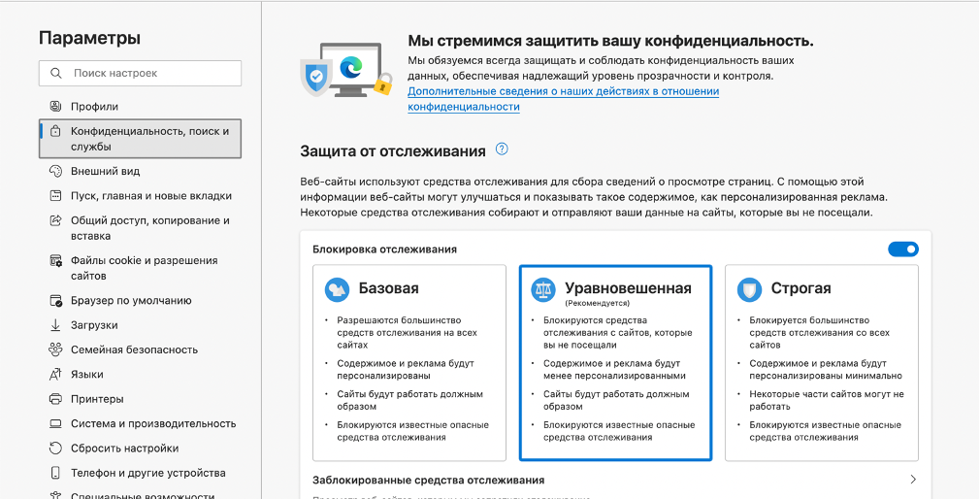The width and height of the screenshot is (980, 499).
Task: Open the Профили settings section
Action: 140,106
